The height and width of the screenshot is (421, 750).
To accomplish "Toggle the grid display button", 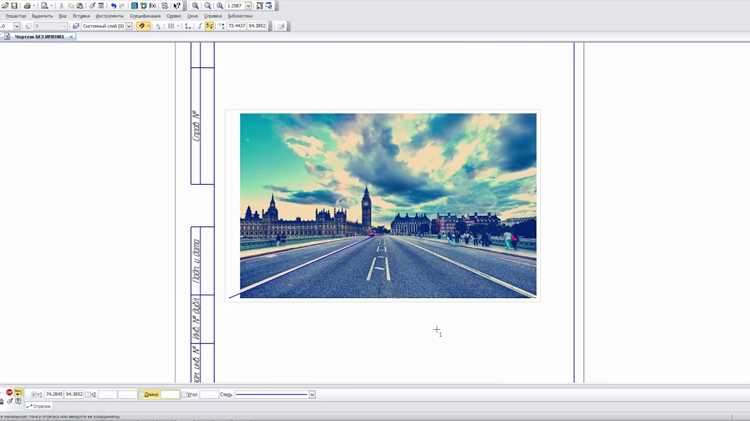I will (x=171, y=26).
